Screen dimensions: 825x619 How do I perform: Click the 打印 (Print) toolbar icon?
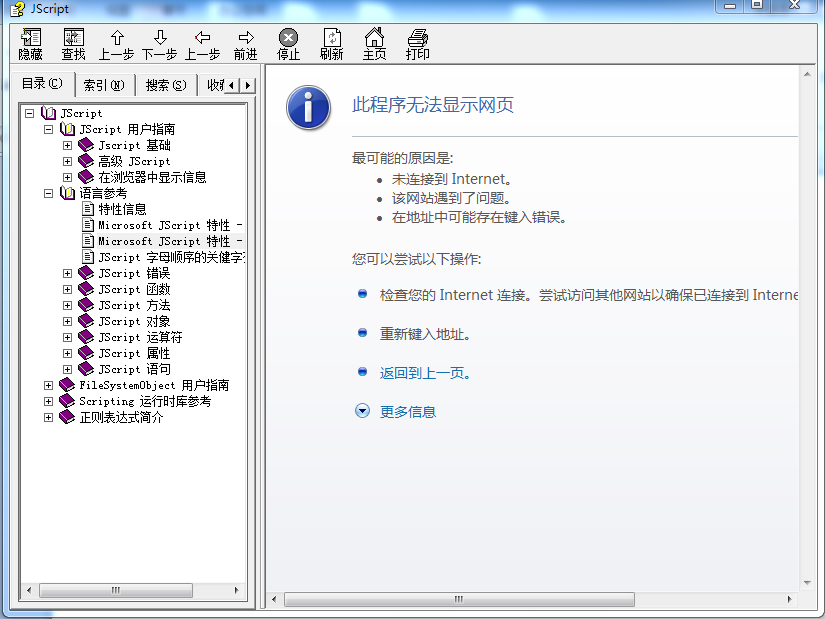pos(418,44)
